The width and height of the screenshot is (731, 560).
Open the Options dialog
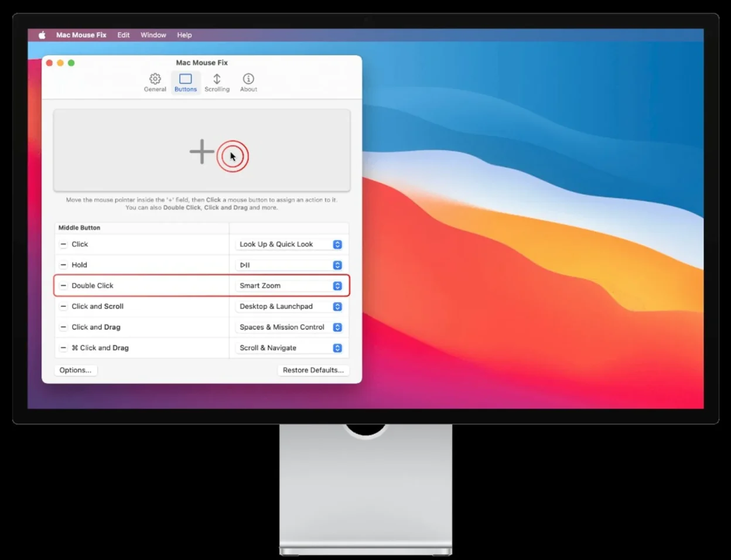coord(75,370)
